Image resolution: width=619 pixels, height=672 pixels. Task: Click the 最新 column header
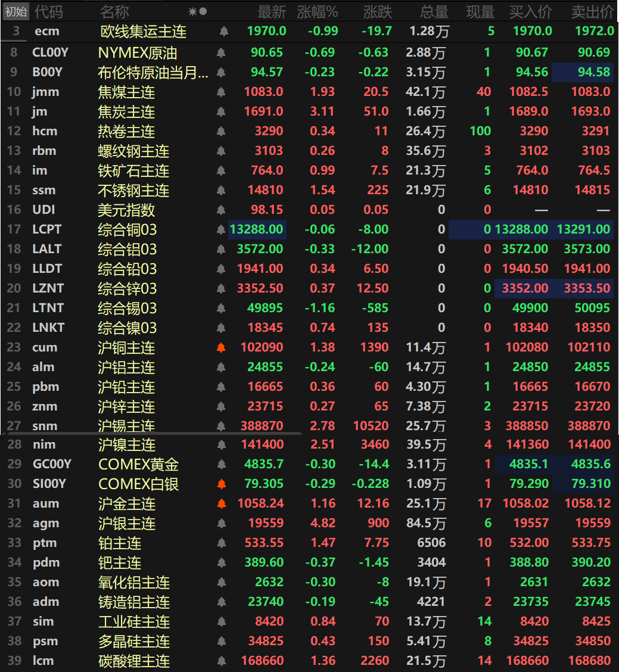click(x=272, y=11)
